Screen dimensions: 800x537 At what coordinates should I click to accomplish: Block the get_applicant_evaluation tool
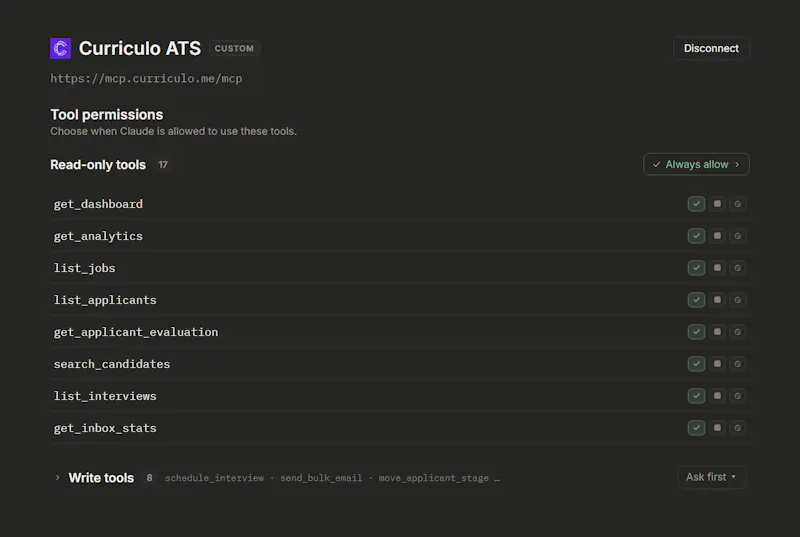tap(738, 332)
